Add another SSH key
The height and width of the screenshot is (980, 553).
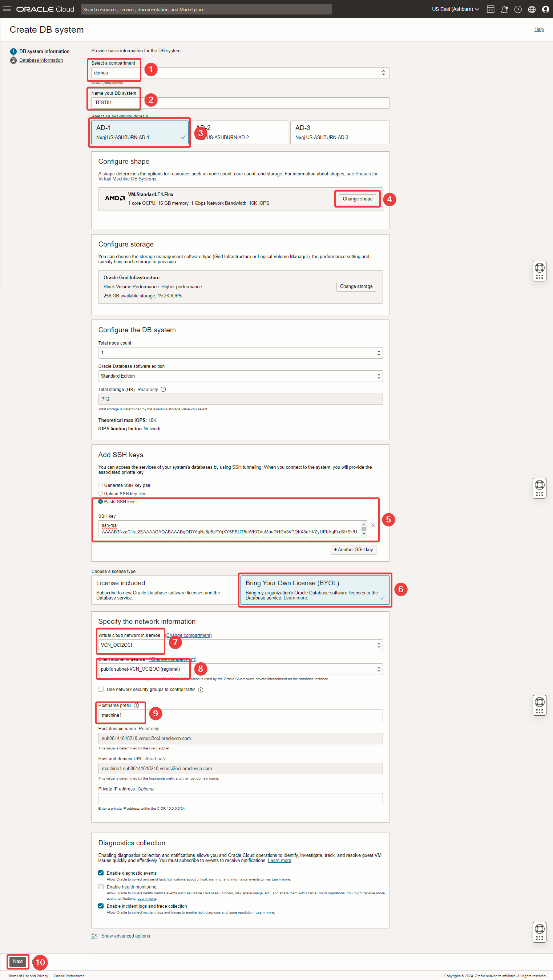point(353,549)
